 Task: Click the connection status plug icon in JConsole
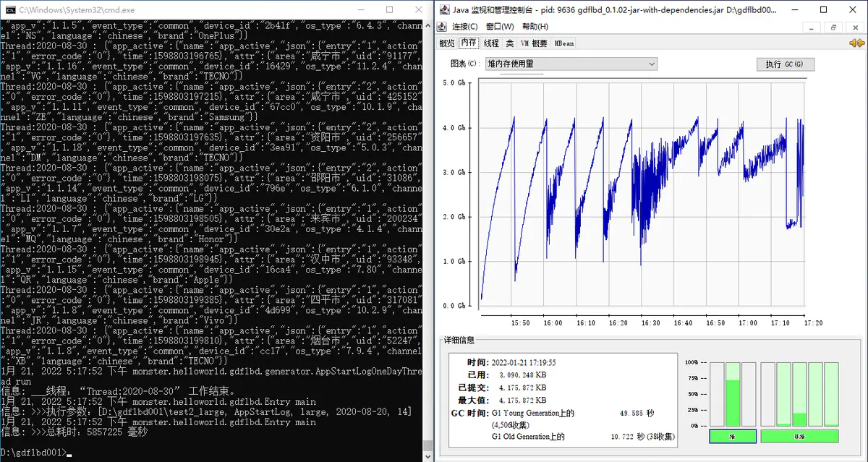(x=856, y=43)
